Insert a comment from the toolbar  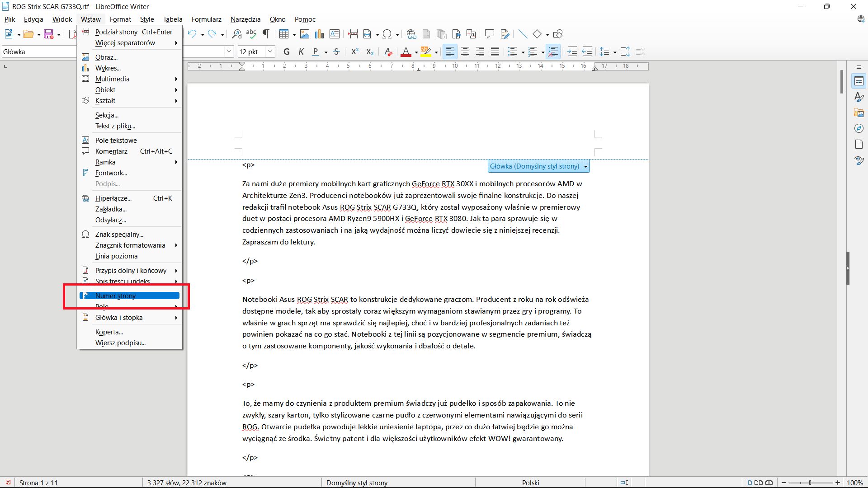(489, 34)
